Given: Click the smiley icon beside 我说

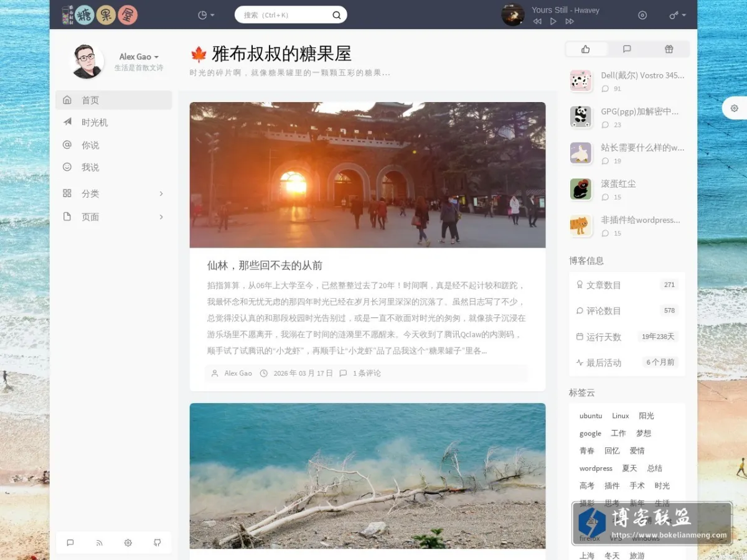Looking at the screenshot, I should (x=67, y=167).
